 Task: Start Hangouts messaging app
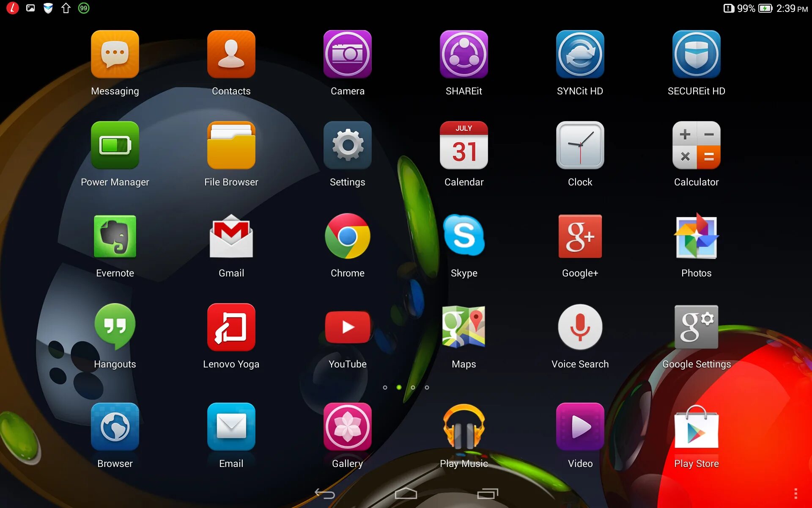tap(115, 327)
